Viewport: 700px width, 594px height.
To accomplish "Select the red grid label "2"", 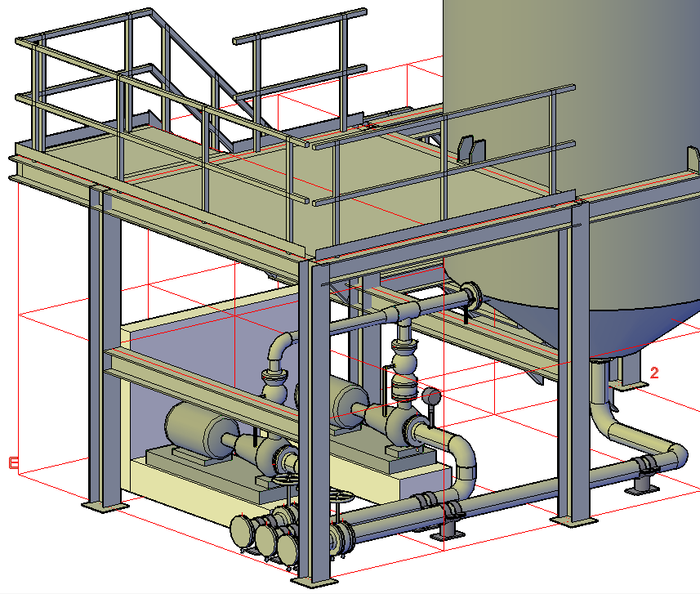I will point(654,373).
